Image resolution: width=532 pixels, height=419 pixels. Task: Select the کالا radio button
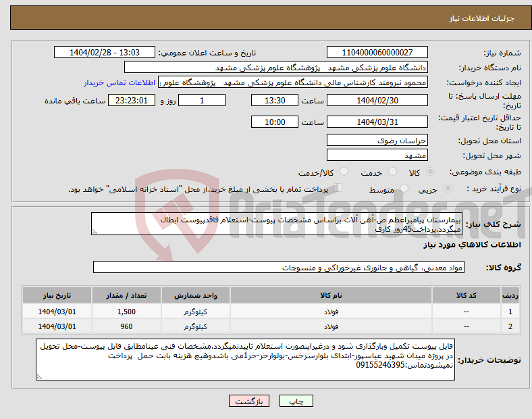(430, 172)
